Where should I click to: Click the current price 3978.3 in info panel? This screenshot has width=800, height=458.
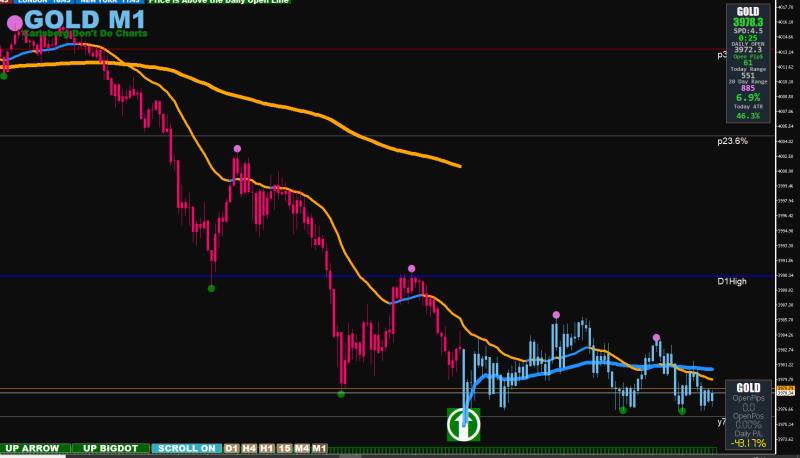tap(748, 22)
